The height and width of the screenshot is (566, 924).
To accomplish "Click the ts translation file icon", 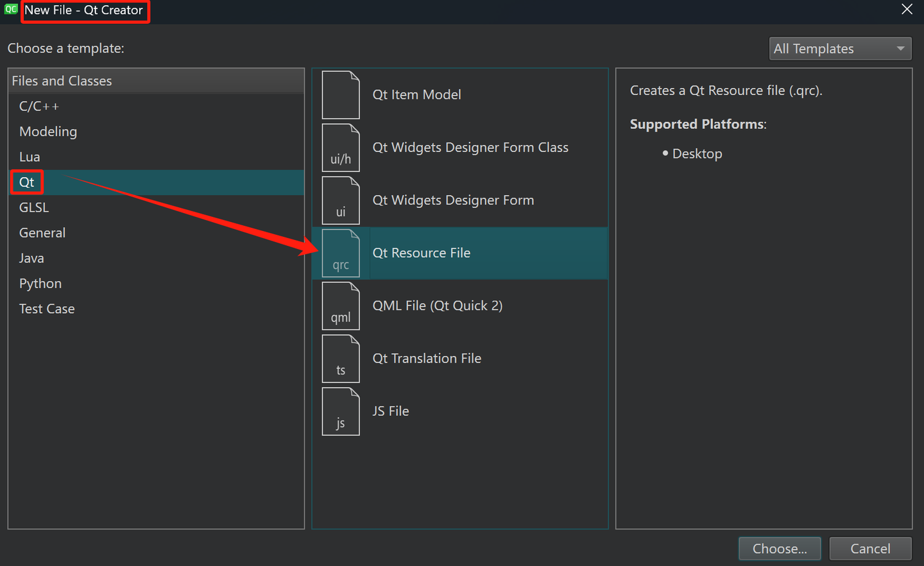I will [341, 359].
